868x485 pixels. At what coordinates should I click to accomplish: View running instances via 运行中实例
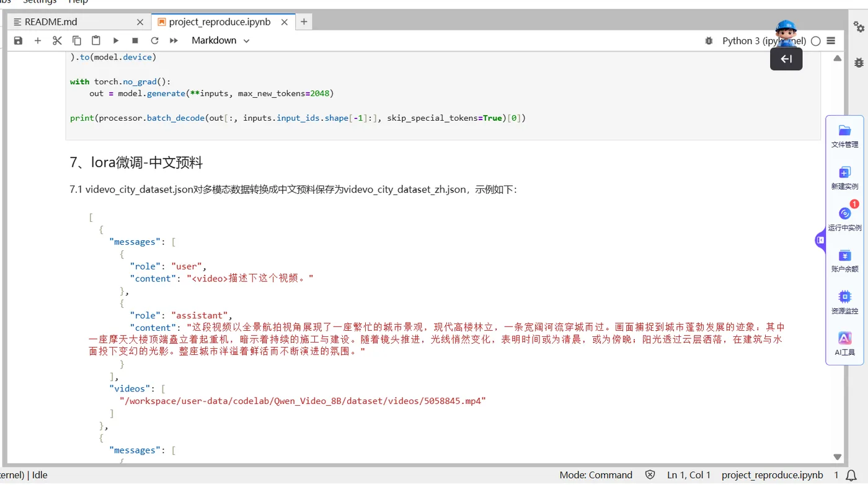(x=844, y=219)
